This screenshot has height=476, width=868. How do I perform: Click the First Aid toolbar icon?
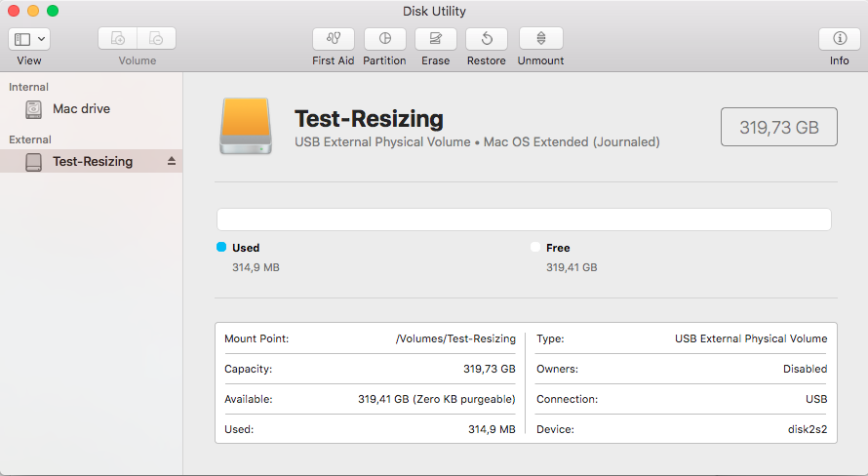(333, 39)
